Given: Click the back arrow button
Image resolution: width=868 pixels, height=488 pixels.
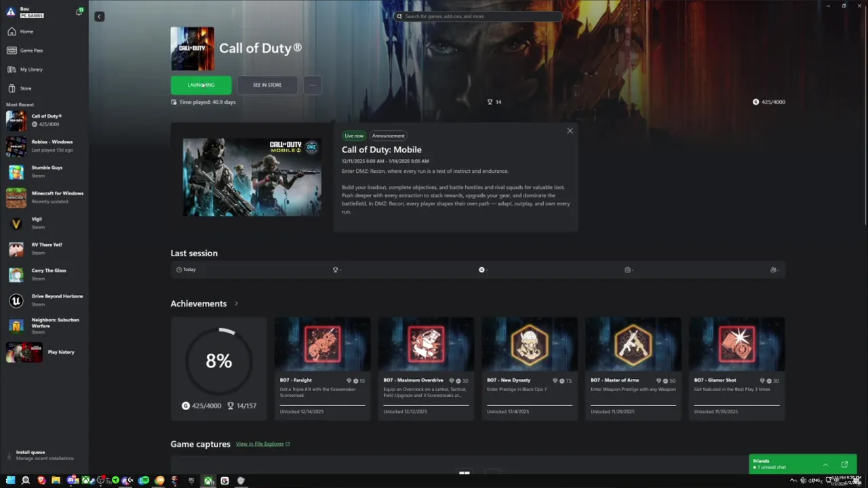Looking at the screenshot, I should (99, 16).
